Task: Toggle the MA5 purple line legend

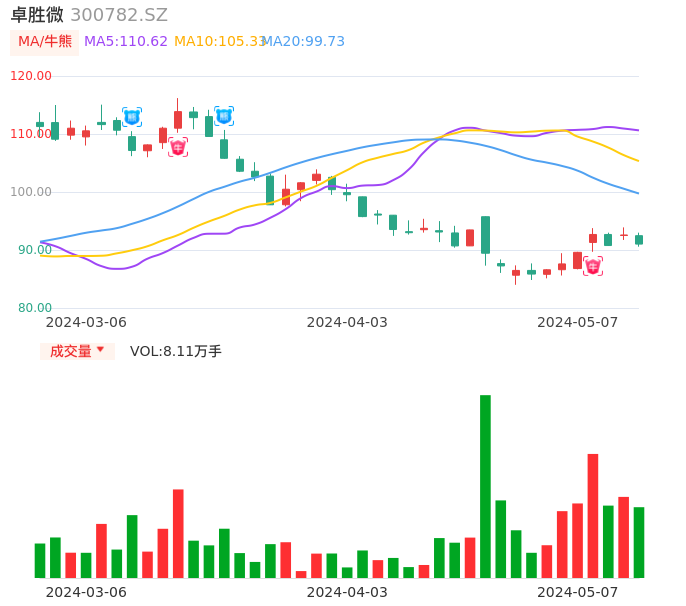Action: [126, 42]
